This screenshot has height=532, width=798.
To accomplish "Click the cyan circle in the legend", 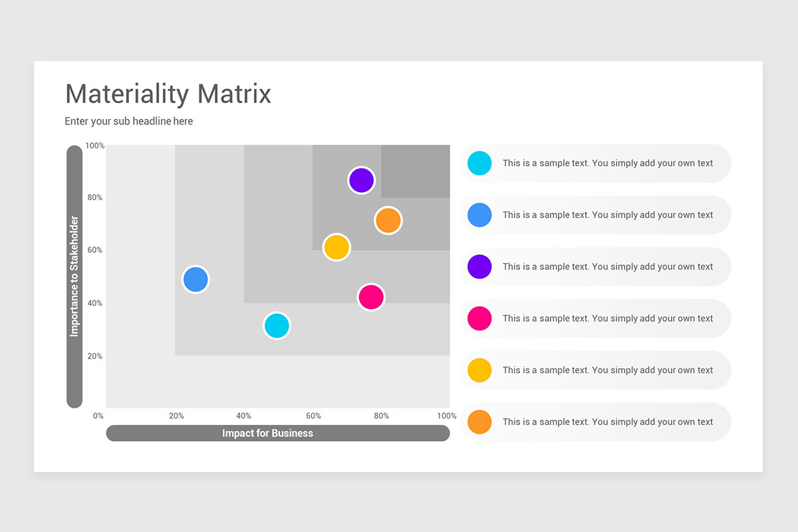I will point(479,163).
